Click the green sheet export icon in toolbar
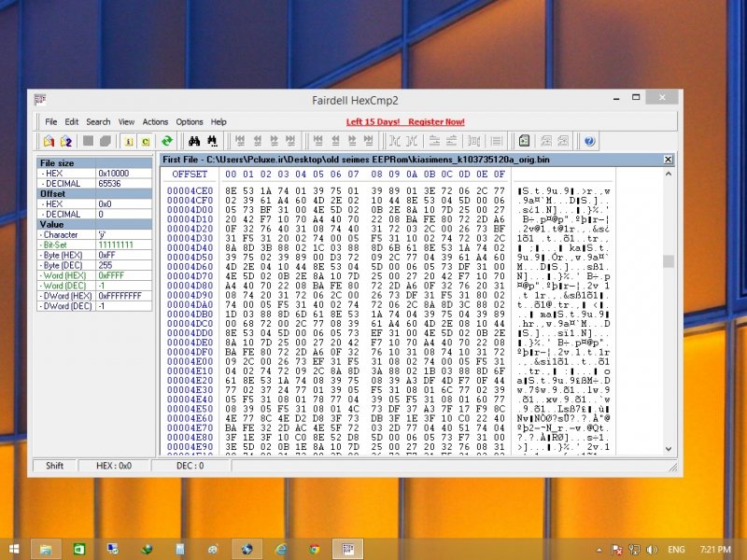The height and width of the screenshot is (560, 747). 525,141
